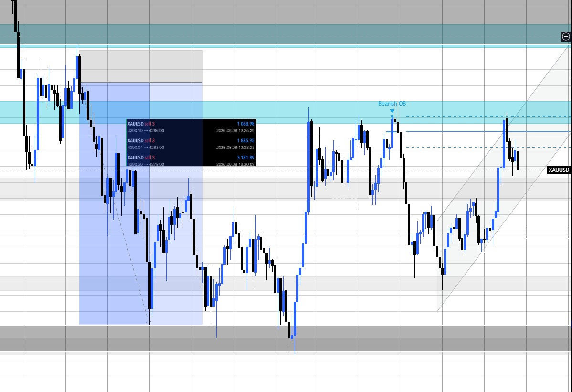572x392 pixels.
Task: Click the profit value 1 068.98
Action: (245, 124)
